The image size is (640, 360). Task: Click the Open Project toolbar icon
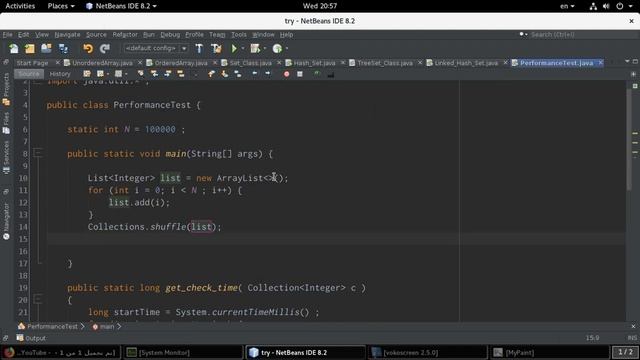[46, 49]
